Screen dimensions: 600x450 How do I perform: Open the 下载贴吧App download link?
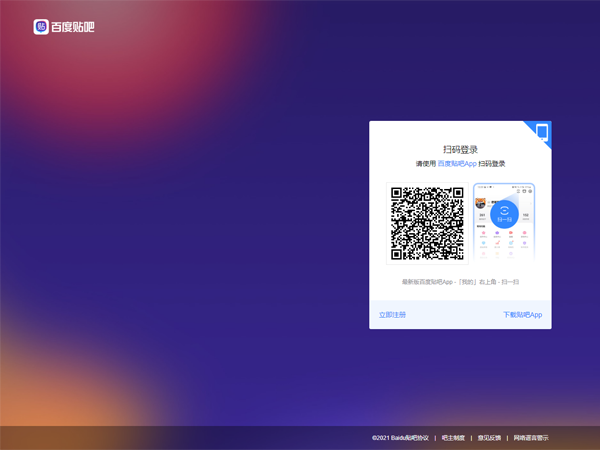point(523,315)
